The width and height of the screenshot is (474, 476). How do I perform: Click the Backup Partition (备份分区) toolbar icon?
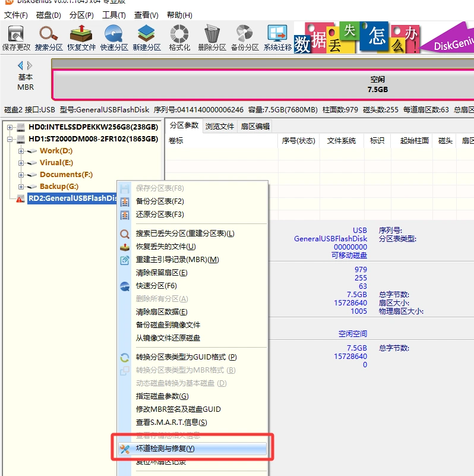245,38
